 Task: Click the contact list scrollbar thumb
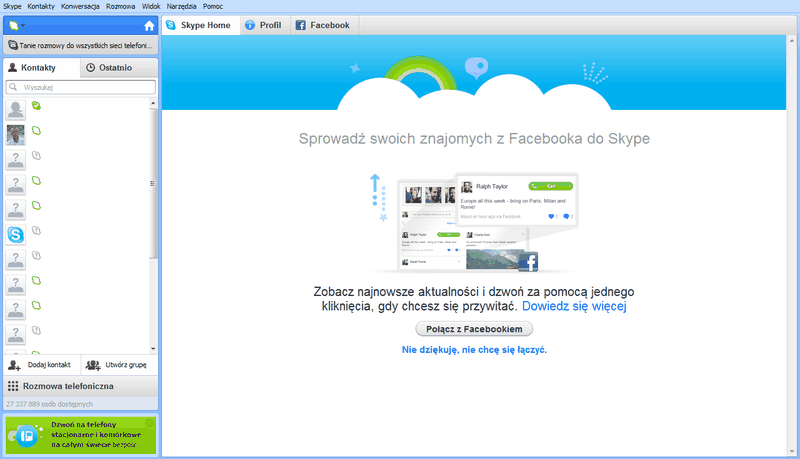pyautogui.click(x=153, y=183)
